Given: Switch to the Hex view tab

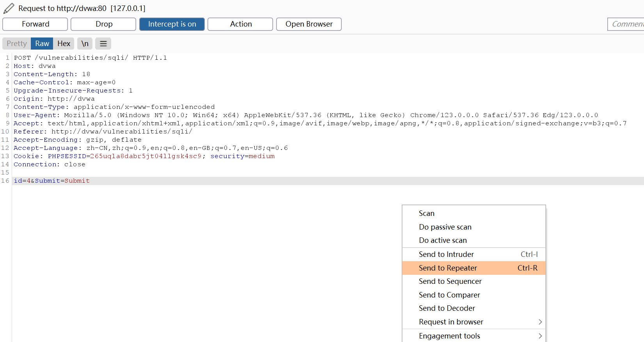Looking at the screenshot, I should (64, 44).
